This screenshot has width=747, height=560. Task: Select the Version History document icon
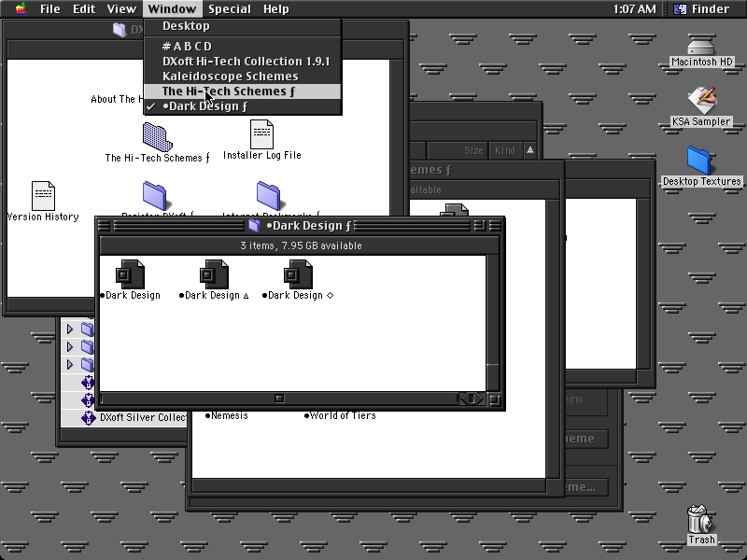(x=43, y=196)
